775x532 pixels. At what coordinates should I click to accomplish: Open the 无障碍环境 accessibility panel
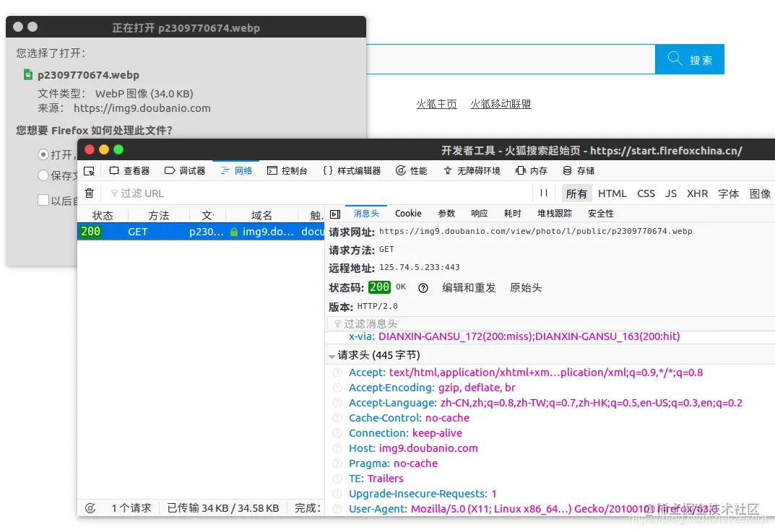tap(472, 171)
